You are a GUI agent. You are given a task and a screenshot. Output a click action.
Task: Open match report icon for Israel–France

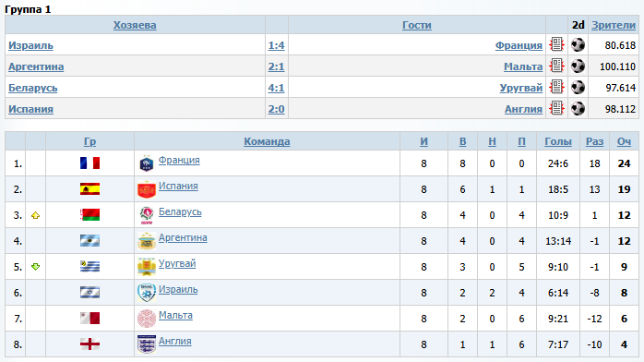[x=556, y=44]
